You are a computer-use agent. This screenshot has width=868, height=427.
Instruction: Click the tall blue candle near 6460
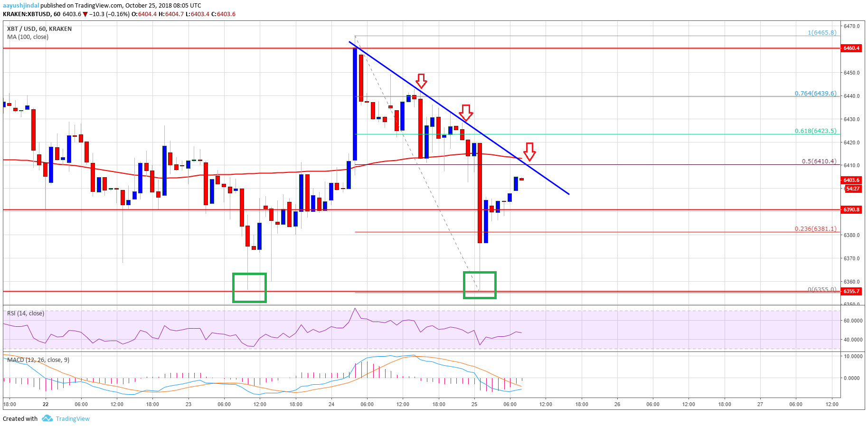coord(355,104)
